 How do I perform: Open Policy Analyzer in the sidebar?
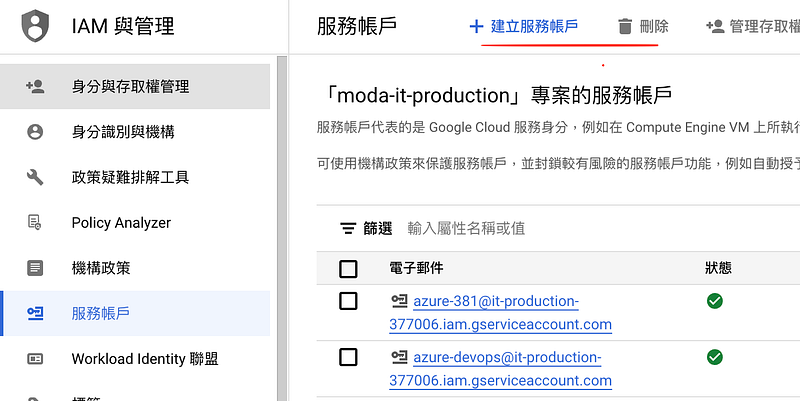click(135, 222)
